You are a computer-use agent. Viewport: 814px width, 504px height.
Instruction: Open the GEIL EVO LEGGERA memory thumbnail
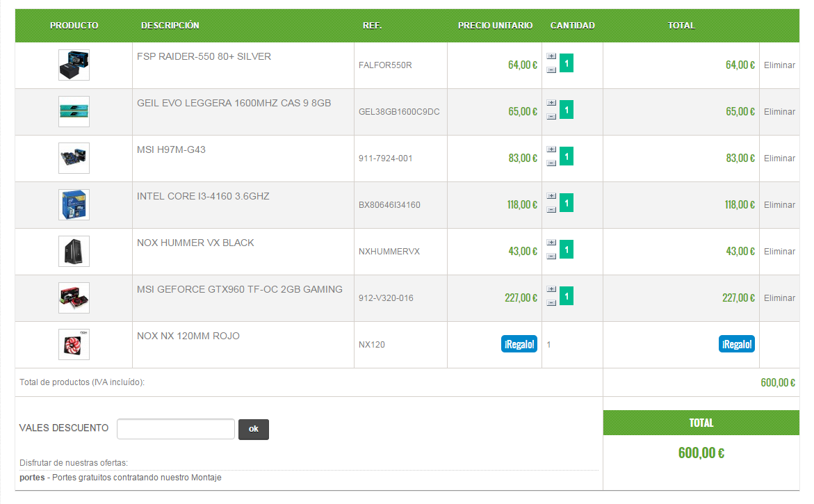click(x=74, y=112)
